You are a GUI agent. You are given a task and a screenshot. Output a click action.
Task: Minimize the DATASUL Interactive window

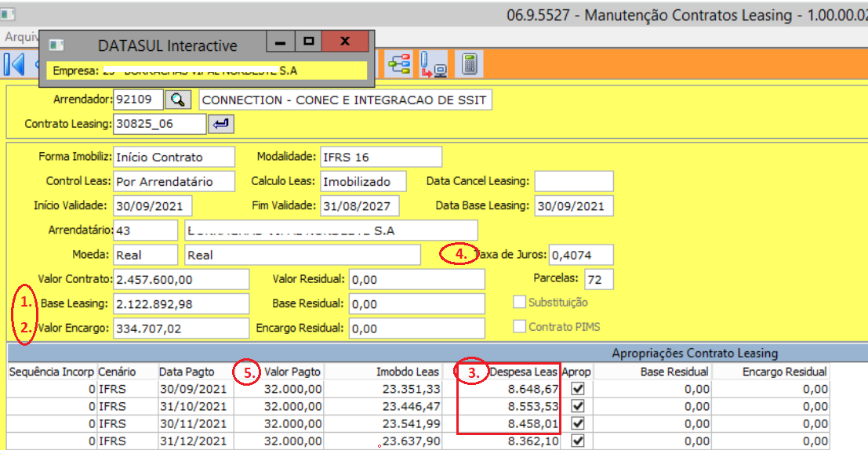(x=280, y=42)
